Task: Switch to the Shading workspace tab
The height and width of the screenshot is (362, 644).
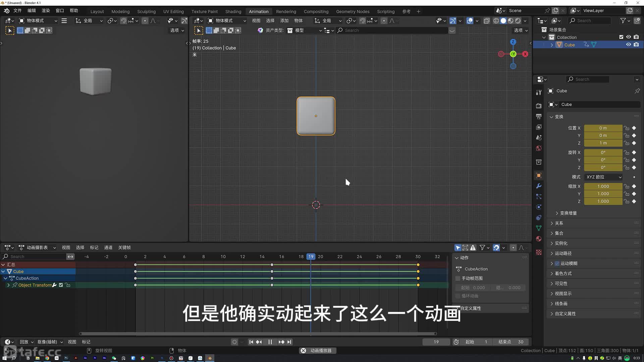Action: coord(233,11)
